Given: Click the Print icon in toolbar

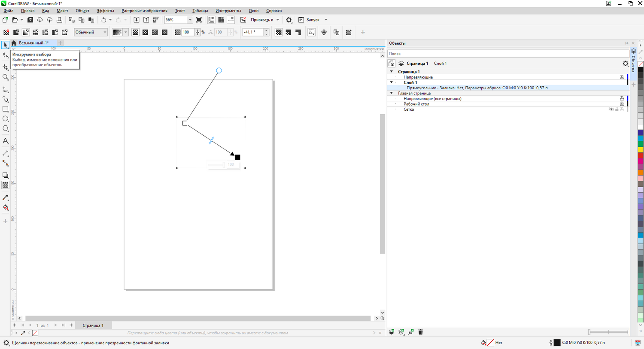Looking at the screenshot, I should point(59,20).
